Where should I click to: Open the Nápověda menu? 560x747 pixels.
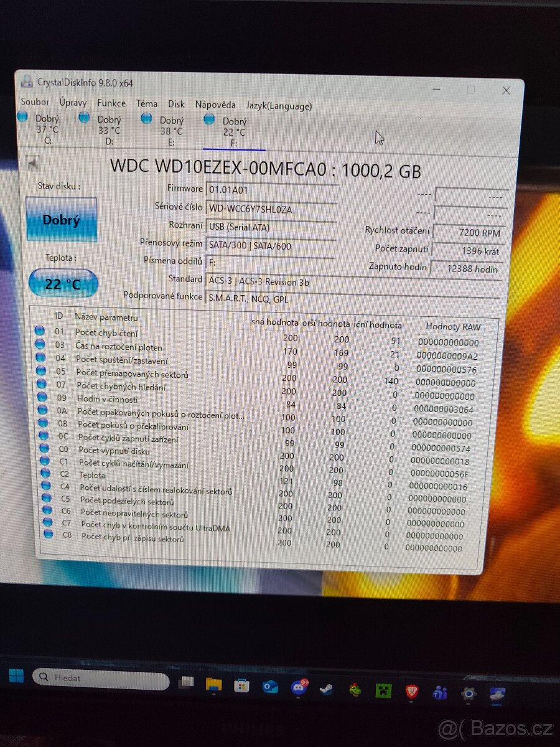[215, 105]
